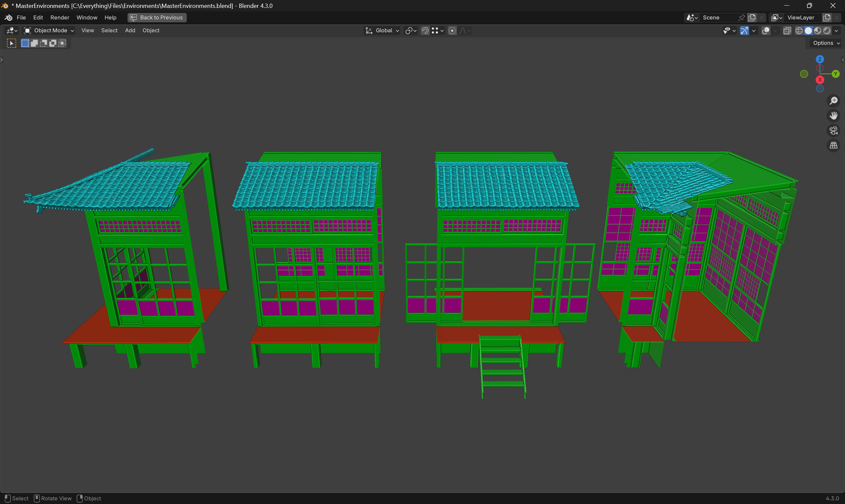The image size is (845, 504).
Task: Click the pan view hand icon
Action: (833, 116)
